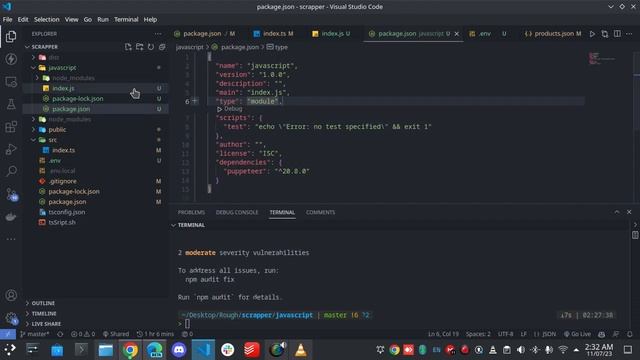Open package-lock.json under javascript folder
The width and height of the screenshot is (640, 360).
click(78, 99)
